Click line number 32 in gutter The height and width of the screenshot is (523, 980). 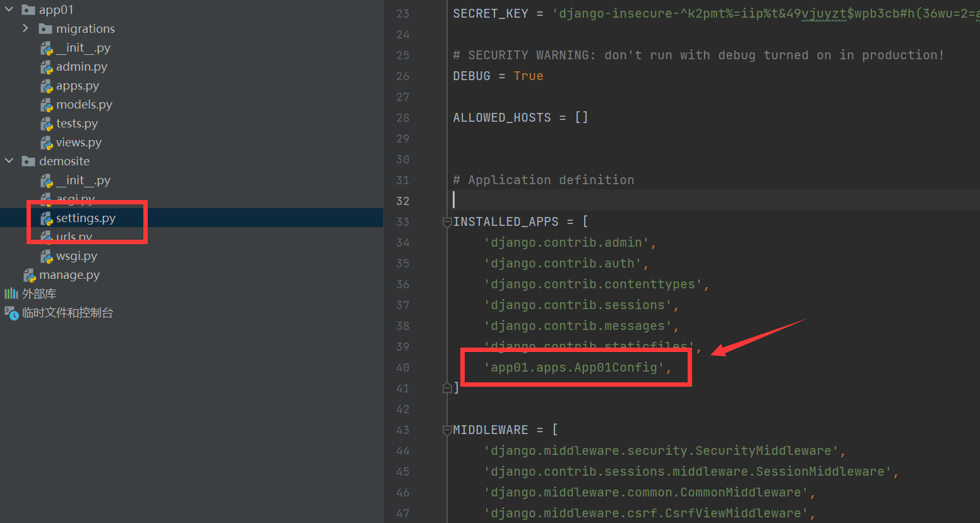(x=403, y=201)
